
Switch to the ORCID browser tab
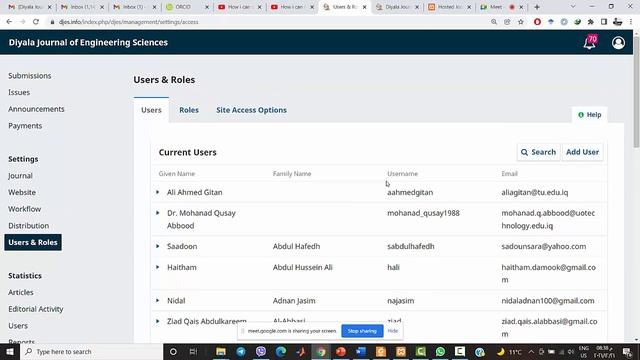184,7
